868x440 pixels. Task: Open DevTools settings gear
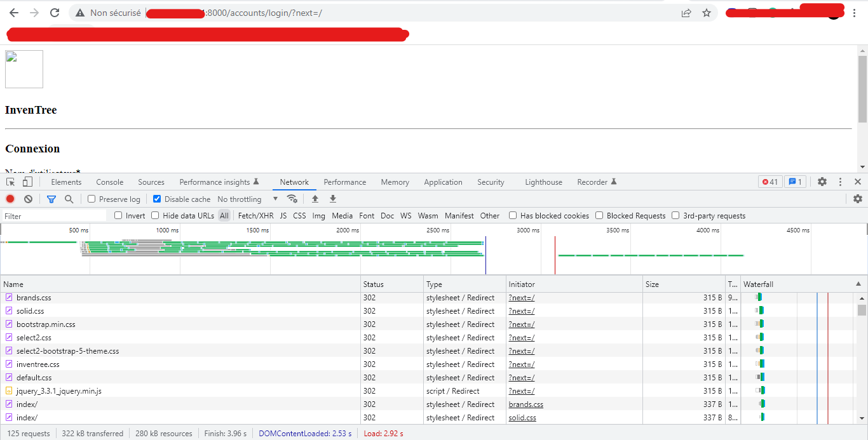[x=822, y=182]
